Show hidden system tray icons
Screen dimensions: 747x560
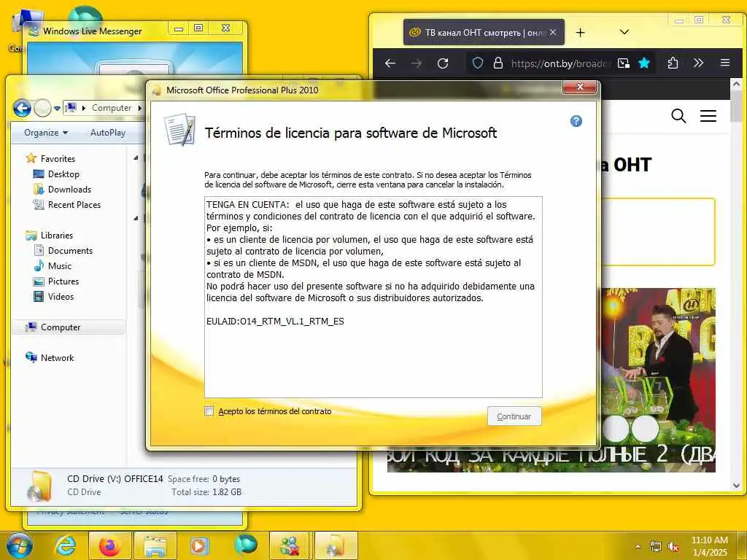pyautogui.click(x=638, y=546)
